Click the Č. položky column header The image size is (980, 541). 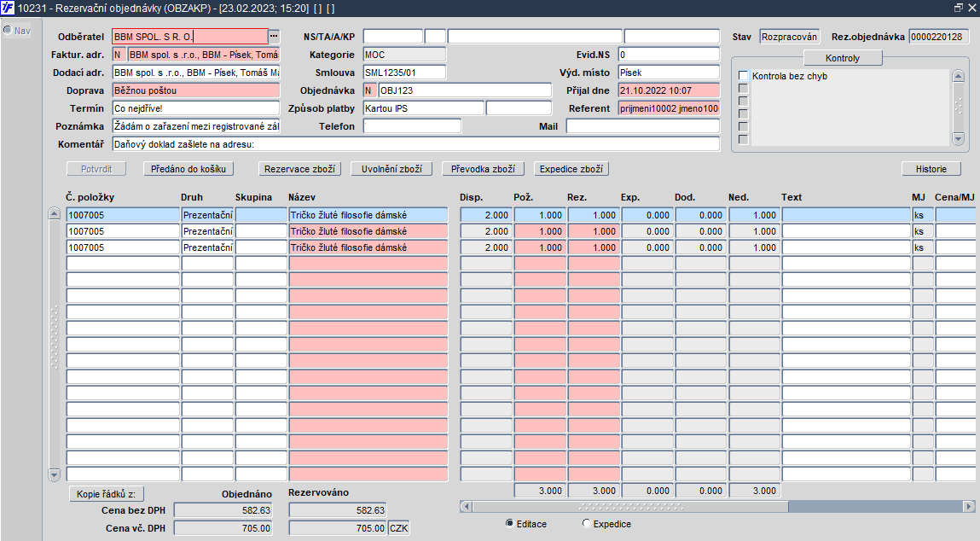90,197
